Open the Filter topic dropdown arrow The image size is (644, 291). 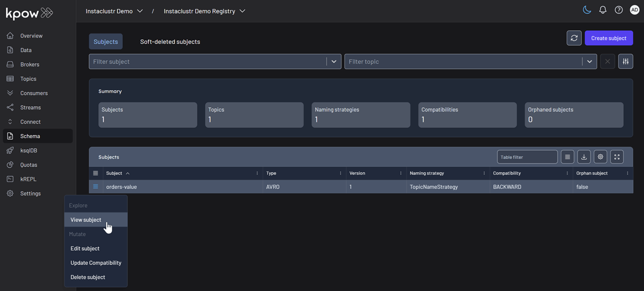pyautogui.click(x=589, y=62)
